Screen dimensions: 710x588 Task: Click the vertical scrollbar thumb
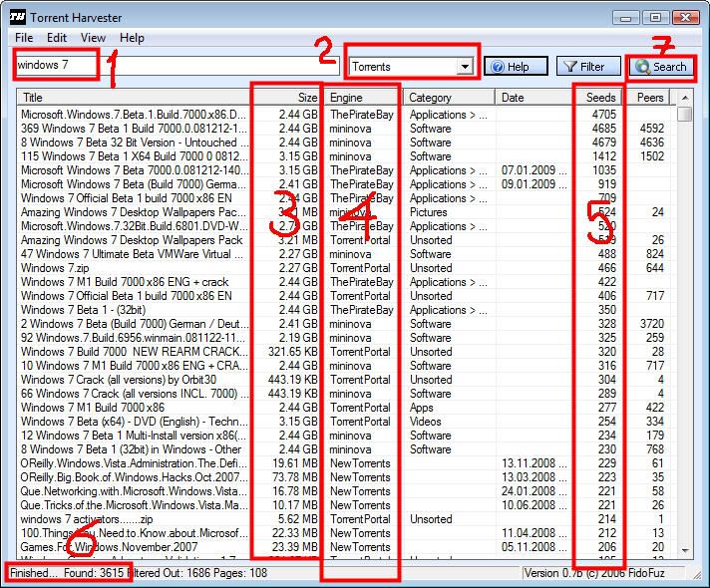(685, 114)
